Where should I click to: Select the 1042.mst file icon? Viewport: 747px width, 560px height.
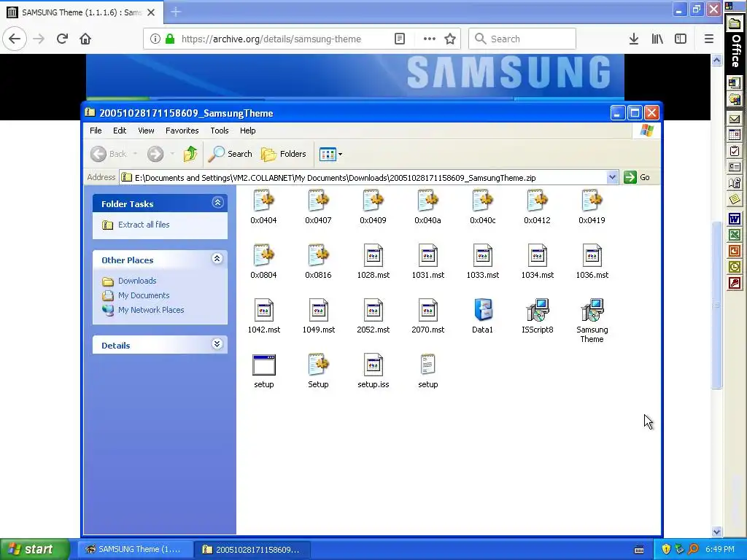point(263,309)
